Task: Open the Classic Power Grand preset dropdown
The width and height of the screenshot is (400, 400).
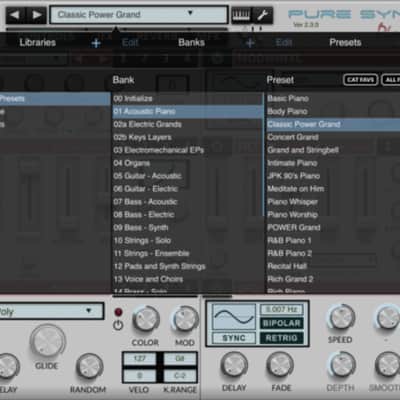Action: click(139, 15)
